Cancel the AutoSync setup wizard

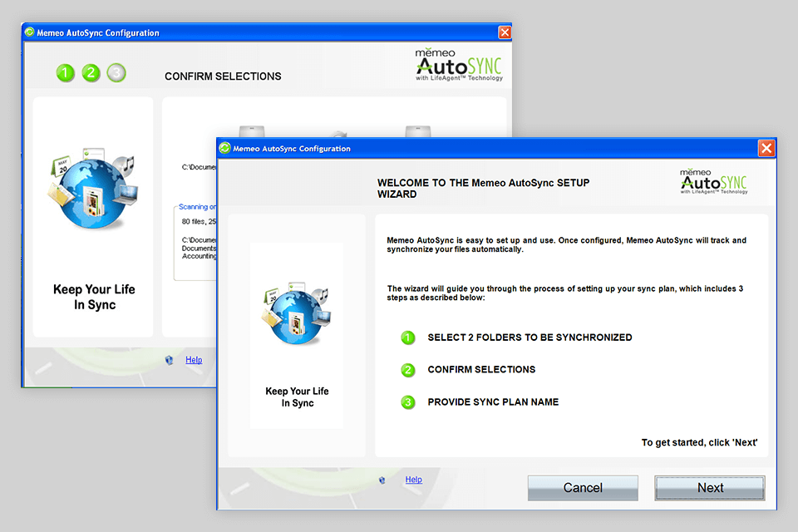tap(583, 488)
